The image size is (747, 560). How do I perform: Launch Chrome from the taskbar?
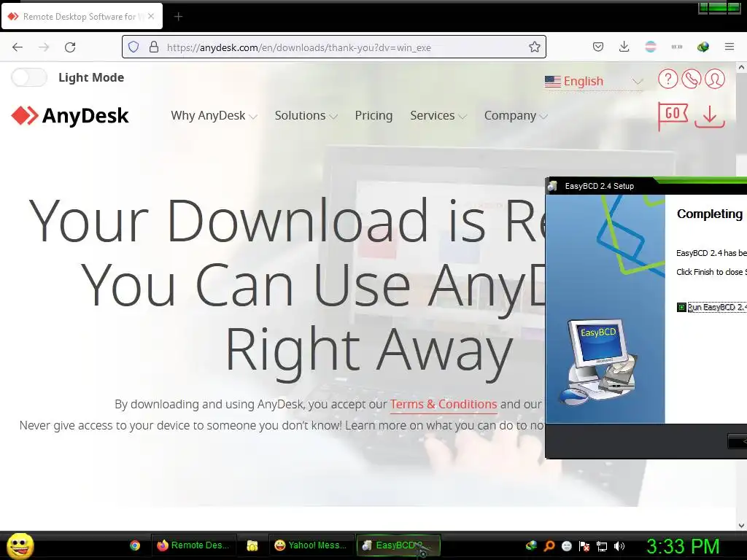[x=135, y=545]
